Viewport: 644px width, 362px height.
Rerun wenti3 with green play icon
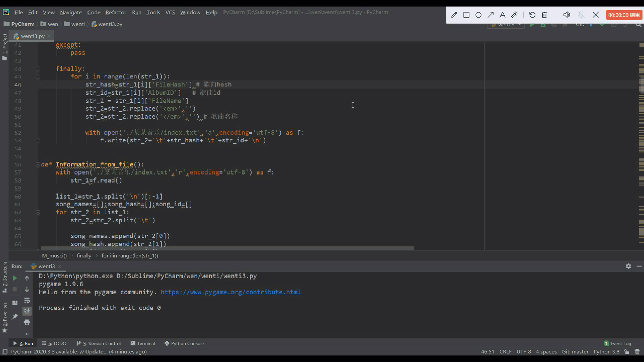15,278
